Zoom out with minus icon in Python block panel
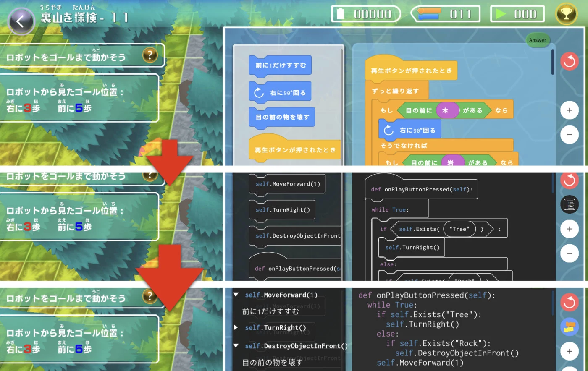The width and height of the screenshot is (588, 371). tap(570, 253)
